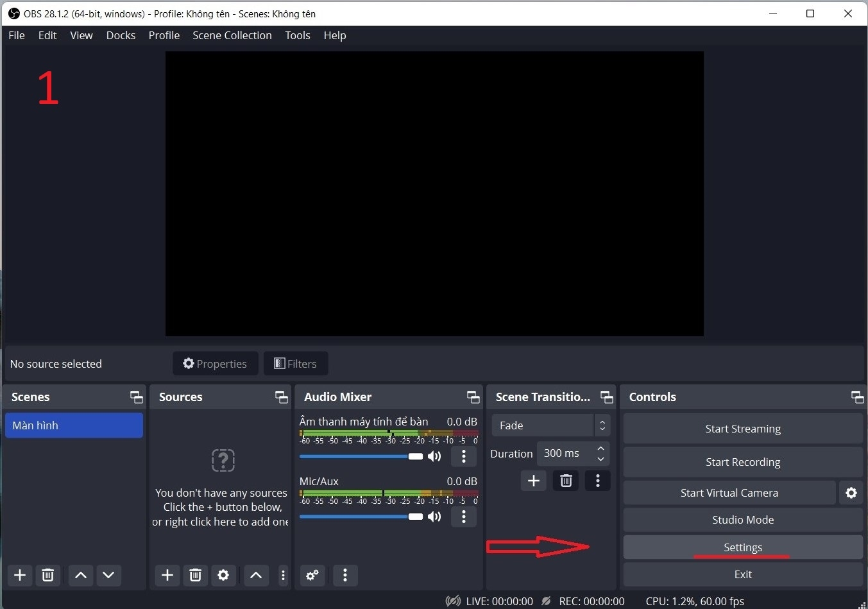868x609 pixels.
Task: Remove scene transition with trash icon
Action: [x=566, y=481]
